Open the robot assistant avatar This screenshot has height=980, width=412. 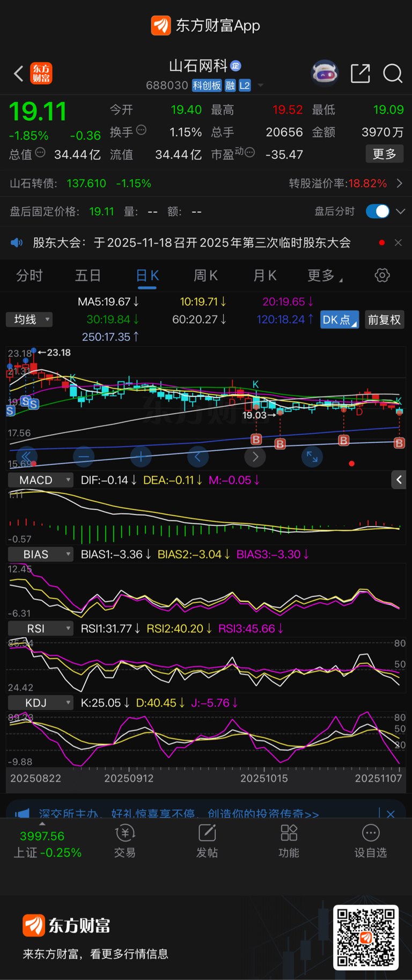pyautogui.click(x=325, y=73)
